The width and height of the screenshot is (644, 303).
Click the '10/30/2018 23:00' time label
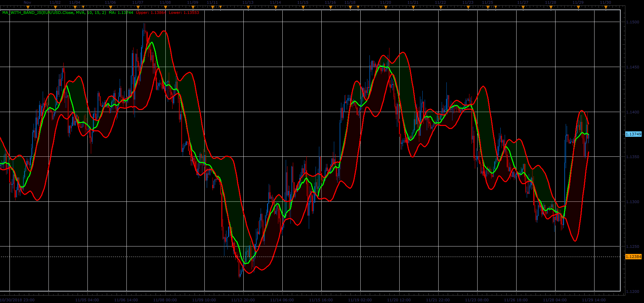pyautogui.click(x=17, y=300)
